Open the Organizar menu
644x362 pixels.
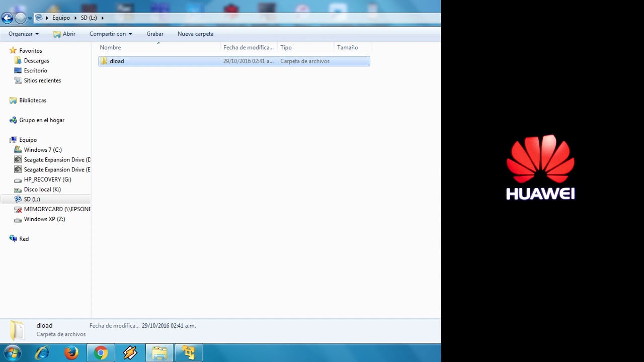(24, 34)
